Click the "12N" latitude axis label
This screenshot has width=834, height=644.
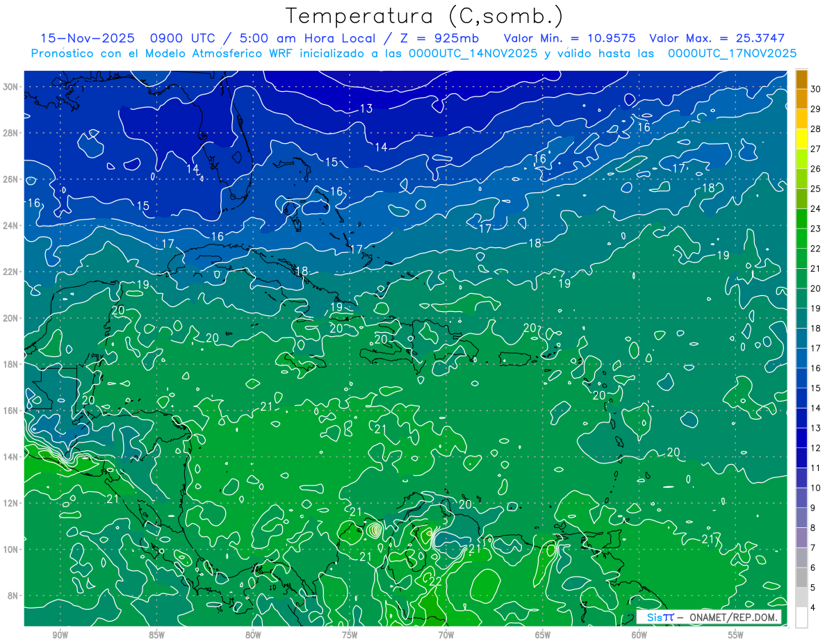click(x=10, y=503)
